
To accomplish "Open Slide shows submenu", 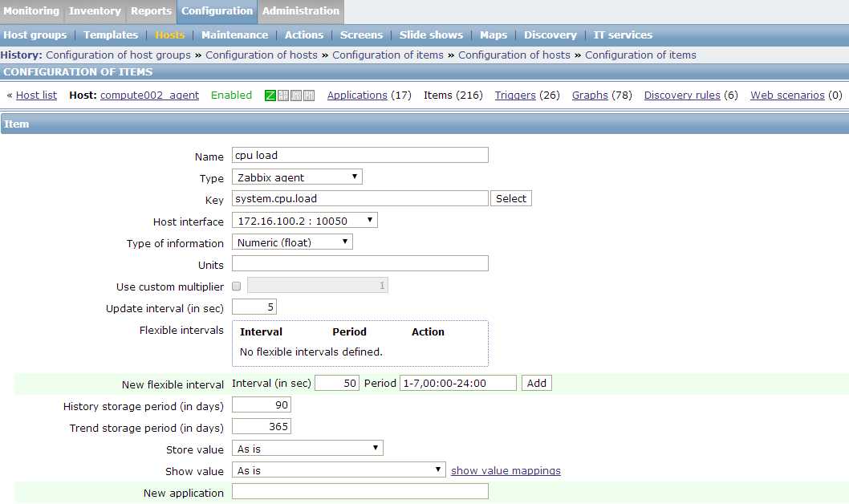I will click(x=431, y=35).
